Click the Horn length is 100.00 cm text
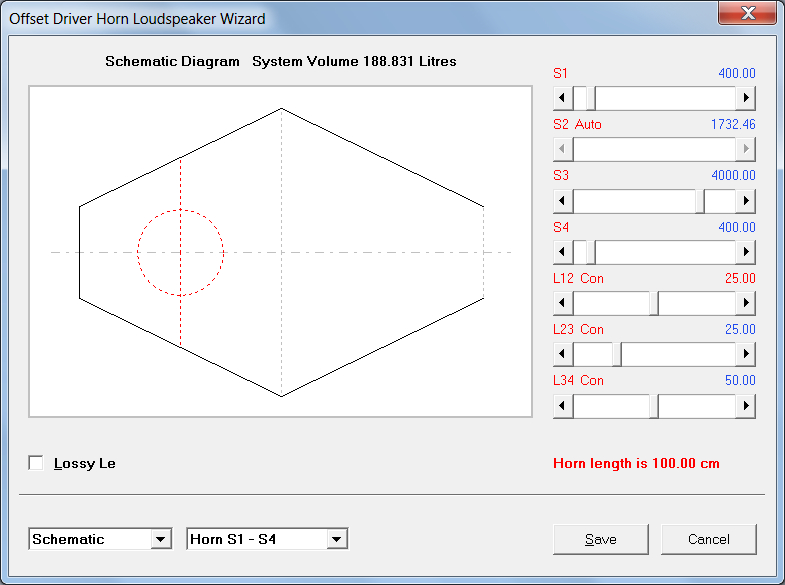Viewport: 785px width, 585px height. tap(636, 463)
